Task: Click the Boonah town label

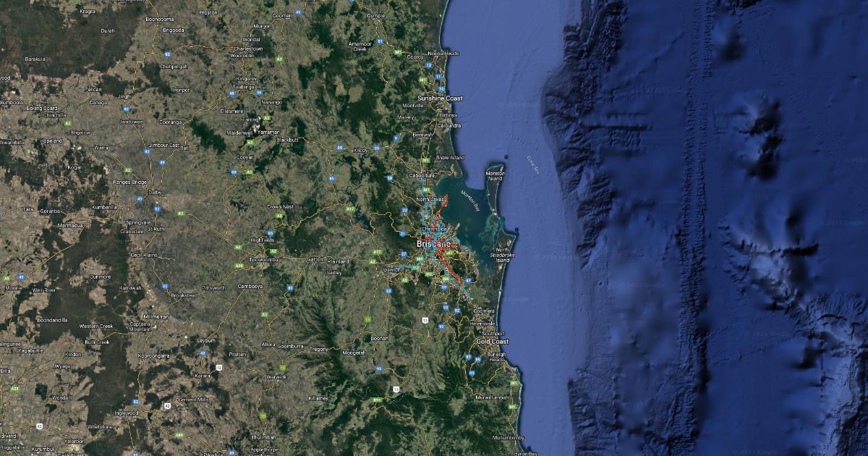Action: (x=379, y=338)
